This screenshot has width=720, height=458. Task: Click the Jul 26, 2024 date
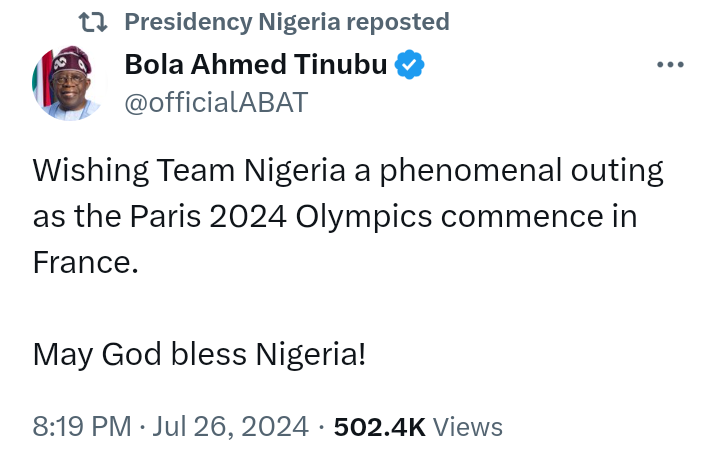tap(232, 427)
